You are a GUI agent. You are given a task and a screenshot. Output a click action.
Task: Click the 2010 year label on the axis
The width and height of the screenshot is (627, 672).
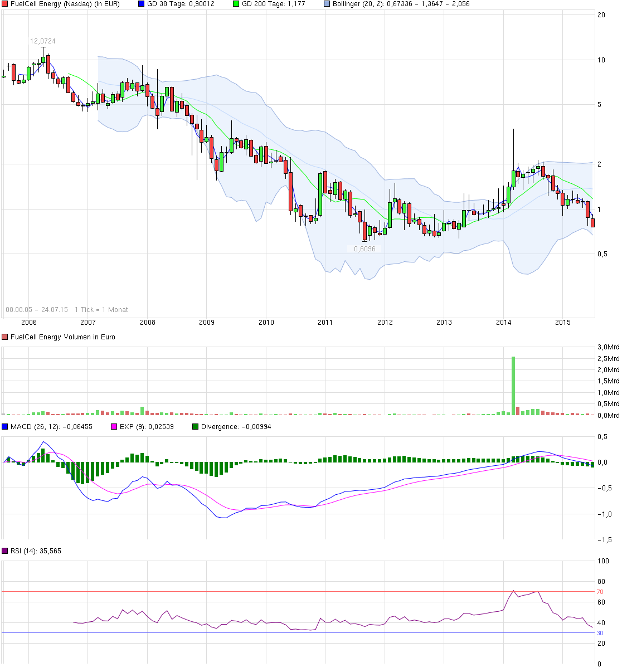(x=266, y=323)
